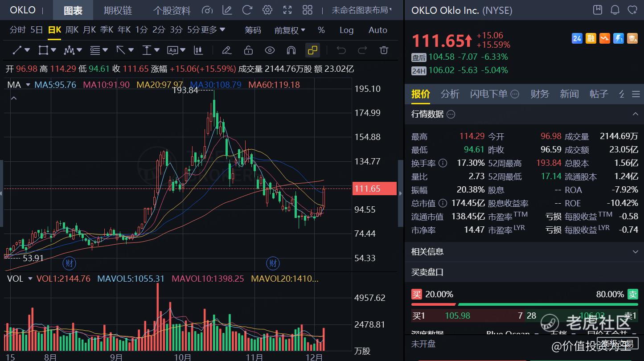Click the blue lightning badge

pyautogui.click(x=619, y=39)
